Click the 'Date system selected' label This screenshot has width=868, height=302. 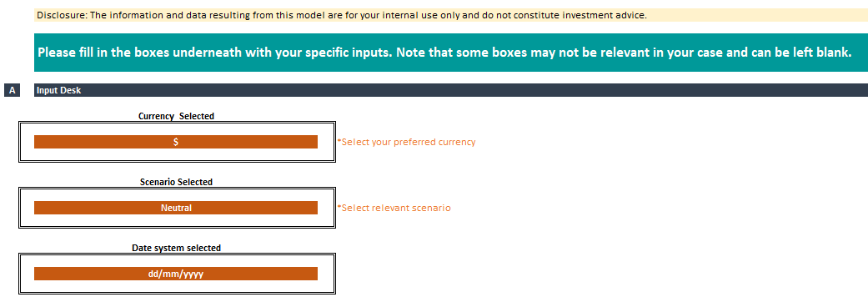pyautogui.click(x=176, y=249)
